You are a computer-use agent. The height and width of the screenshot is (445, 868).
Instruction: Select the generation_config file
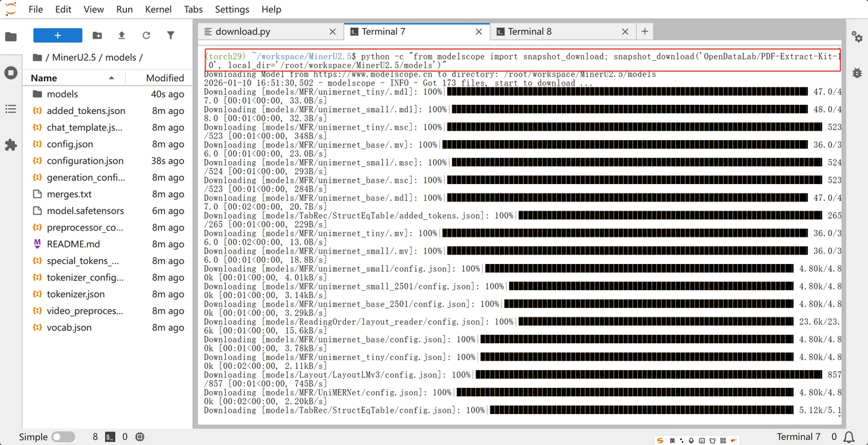107,178
